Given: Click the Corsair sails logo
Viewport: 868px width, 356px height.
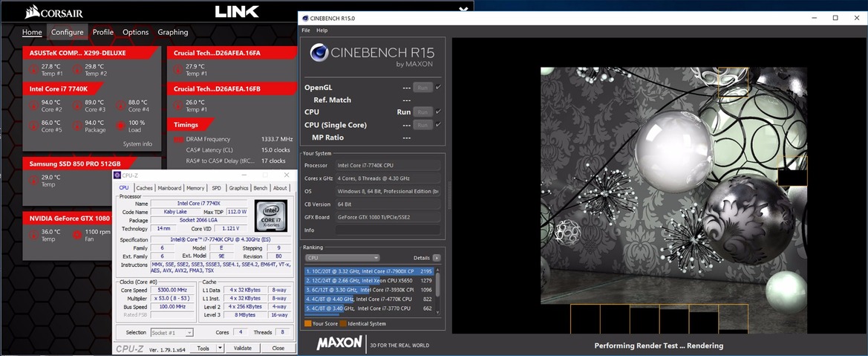Looking at the screenshot, I should click(x=31, y=11).
